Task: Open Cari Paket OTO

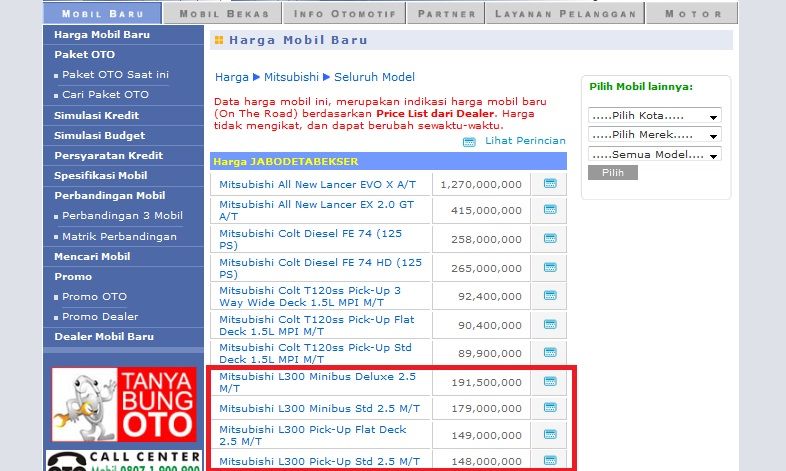Action: coord(105,95)
